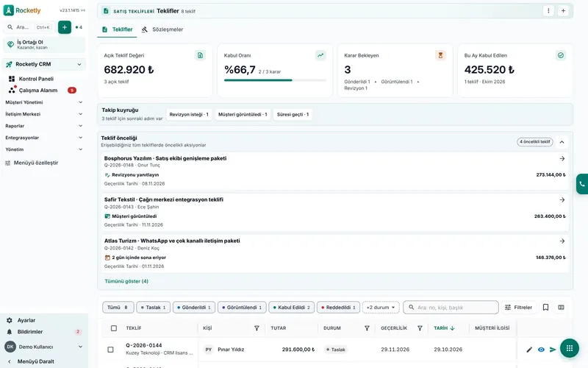Expand İletişim Merkezi menu

point(43,114)
